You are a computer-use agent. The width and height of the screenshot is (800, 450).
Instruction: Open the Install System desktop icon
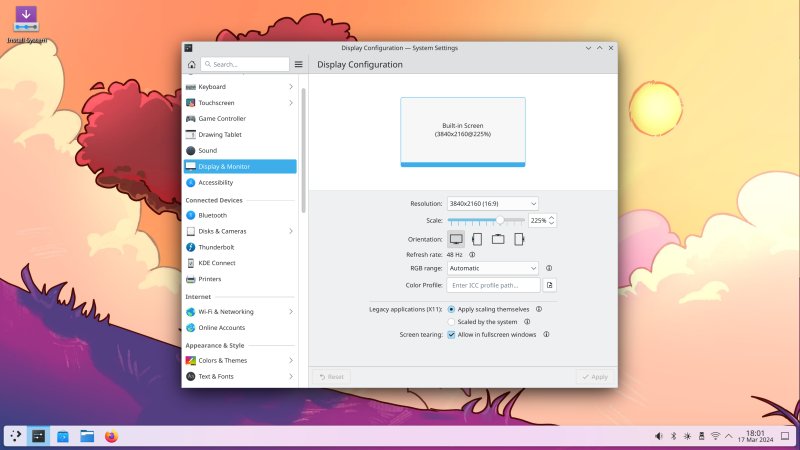(x=27, y=24)
